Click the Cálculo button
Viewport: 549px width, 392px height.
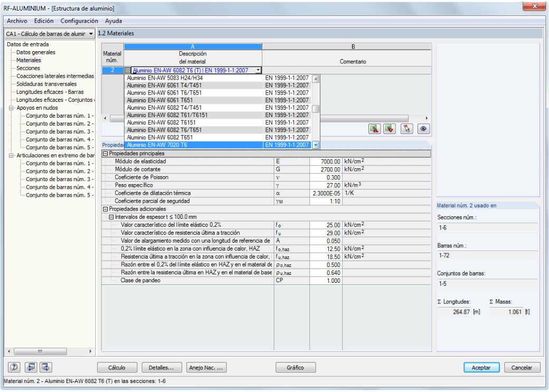click(x=117, y=368)
